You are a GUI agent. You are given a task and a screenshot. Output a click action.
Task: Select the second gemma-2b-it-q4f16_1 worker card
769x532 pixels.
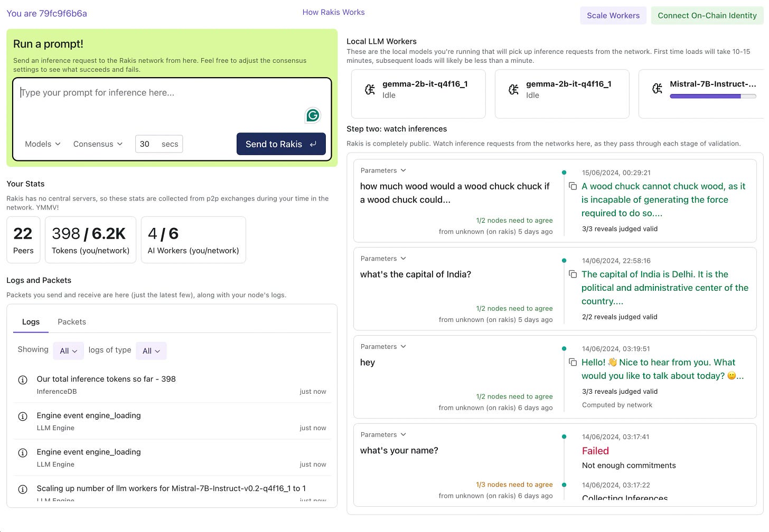coord(562,94)
